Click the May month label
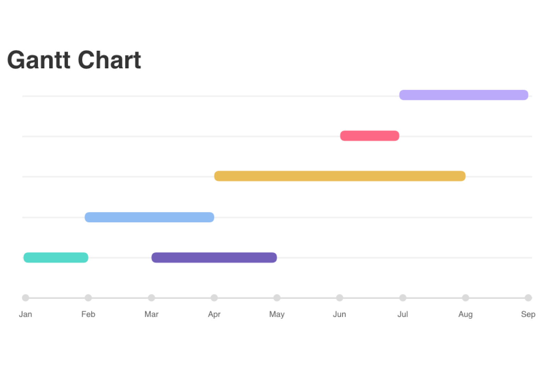Viewport: 549px width, 392px height. click(x=277, y=314)
